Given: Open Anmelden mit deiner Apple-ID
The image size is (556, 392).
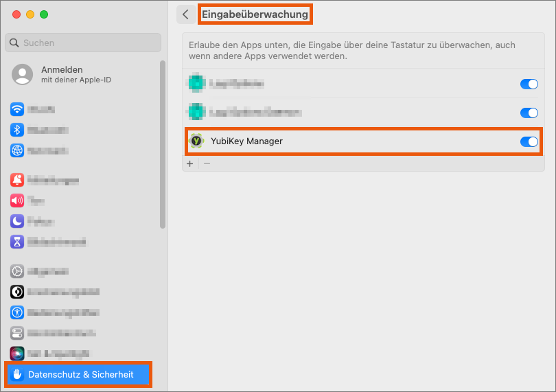Looking at the screenshot, I should coord(62,74).
